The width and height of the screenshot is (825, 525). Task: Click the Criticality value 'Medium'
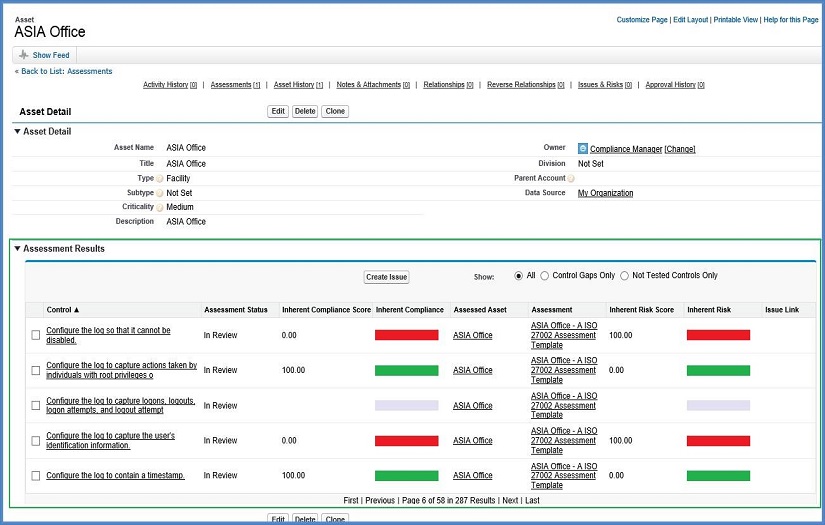180,207
